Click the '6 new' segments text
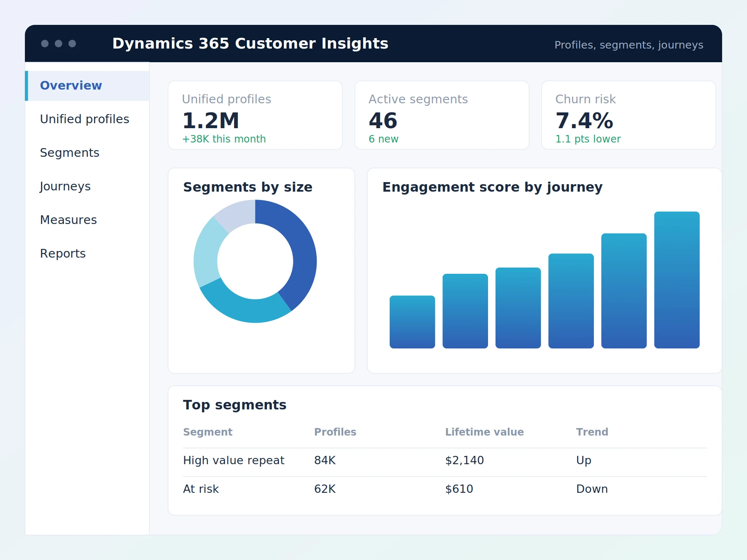This screenshot has width=747, height=560. point(383,139)
